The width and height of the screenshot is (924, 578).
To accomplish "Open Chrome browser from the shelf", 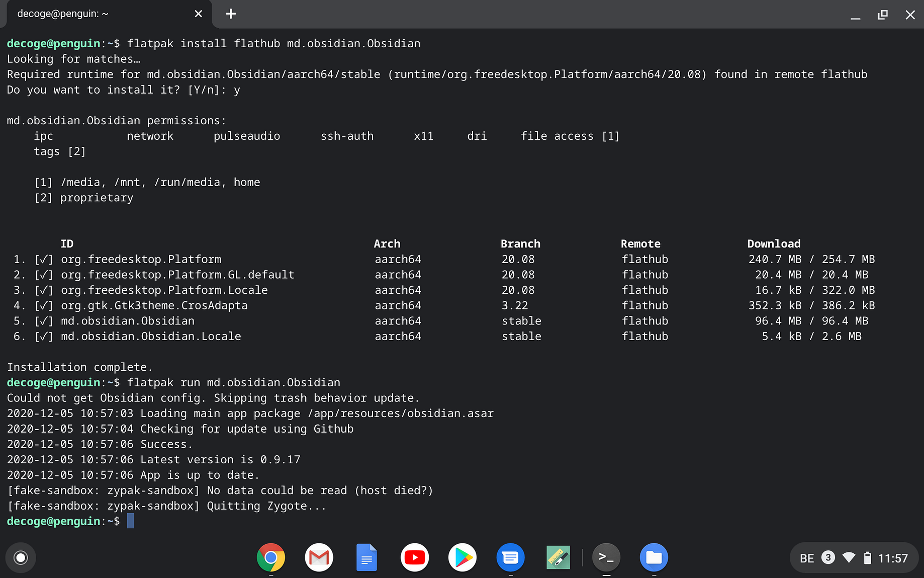I will [271, 557].
